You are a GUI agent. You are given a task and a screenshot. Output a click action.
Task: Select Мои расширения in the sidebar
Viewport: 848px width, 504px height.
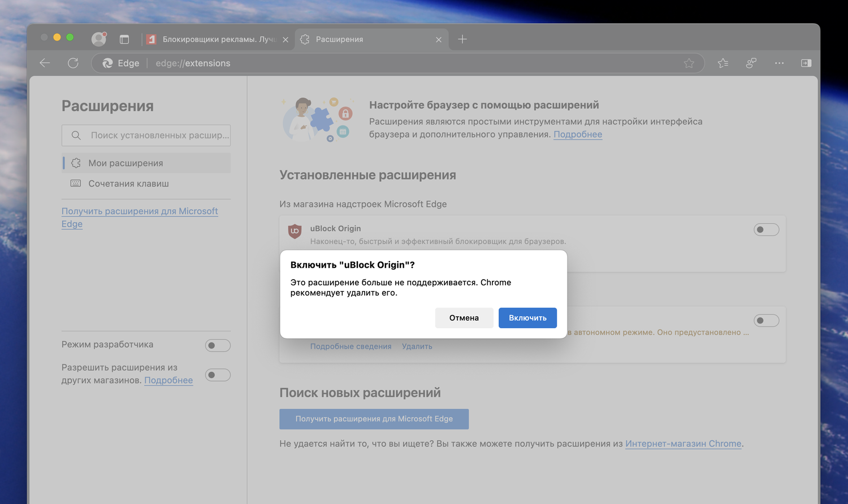click(x=146, y=163)
